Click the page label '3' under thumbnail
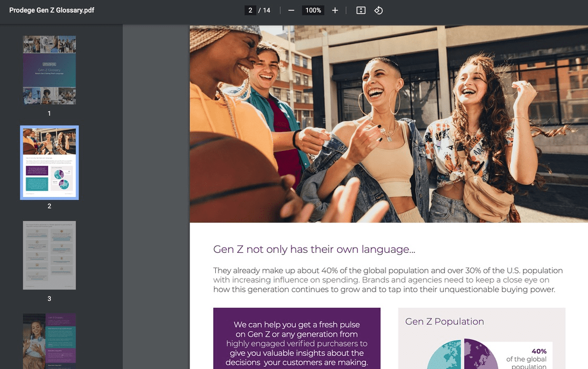The height and width of the screenshot is (369, 588). click(x=49, y=299)
